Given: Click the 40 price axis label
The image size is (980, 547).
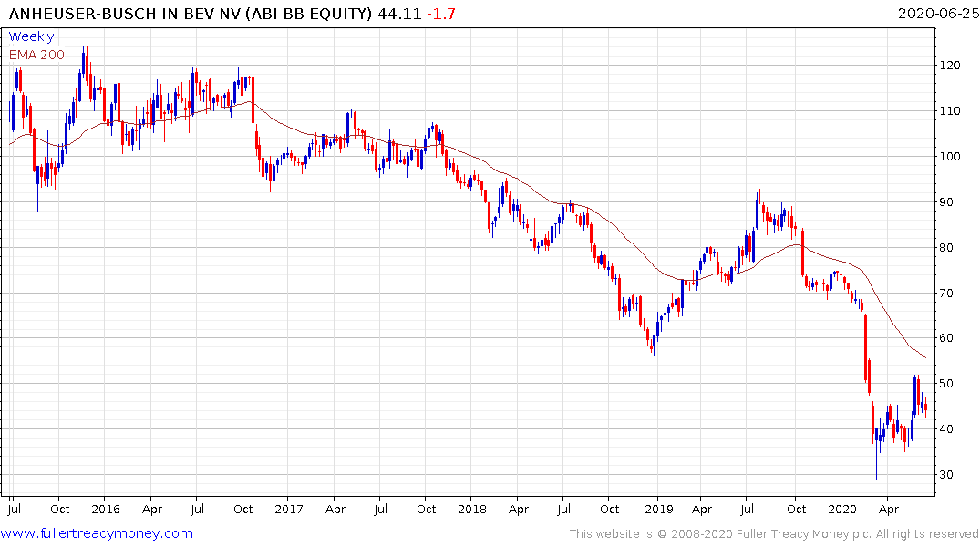Looking at the screenshot, I should tap(946, 428).
